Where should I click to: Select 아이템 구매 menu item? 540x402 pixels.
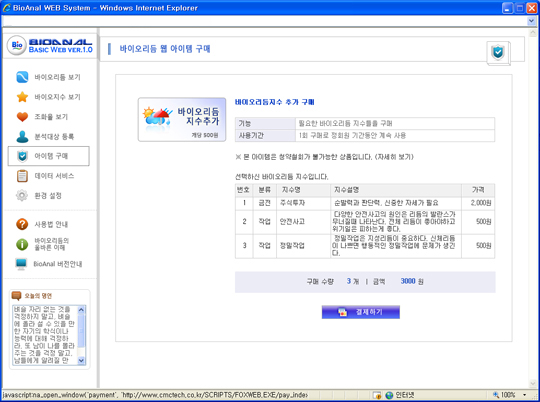(49, 156)
